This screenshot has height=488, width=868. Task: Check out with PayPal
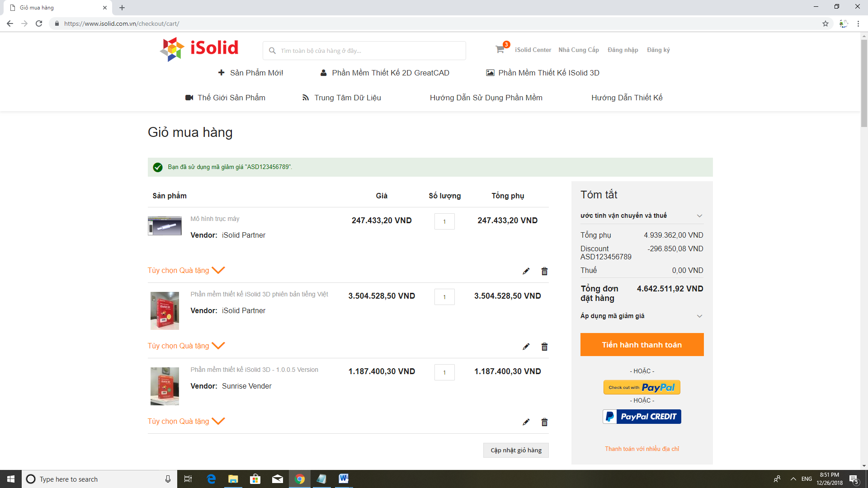coord(642,387)
